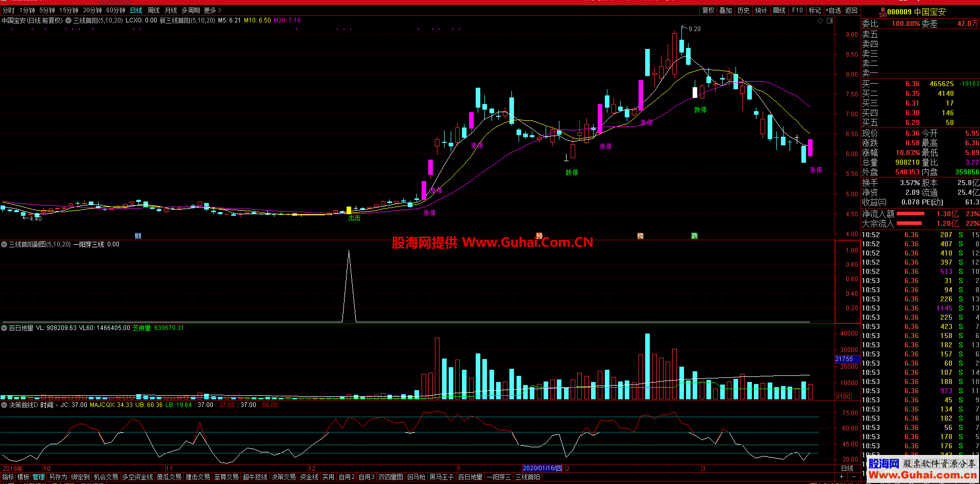Open the 管理 management tab
980x484 pixels.
(39, 477)
